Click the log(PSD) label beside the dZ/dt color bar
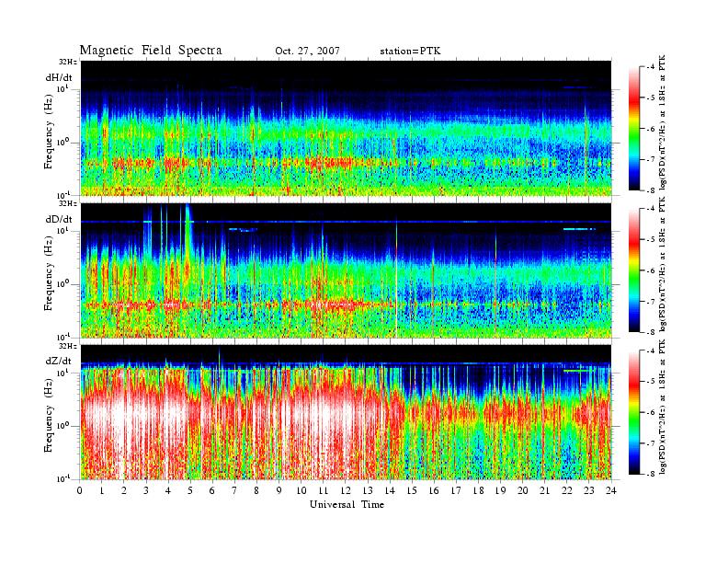 pos(663,407)
